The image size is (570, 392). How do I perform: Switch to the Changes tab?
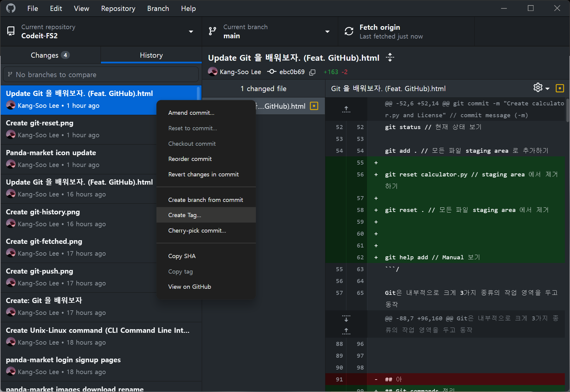click(x=50, y=55)
